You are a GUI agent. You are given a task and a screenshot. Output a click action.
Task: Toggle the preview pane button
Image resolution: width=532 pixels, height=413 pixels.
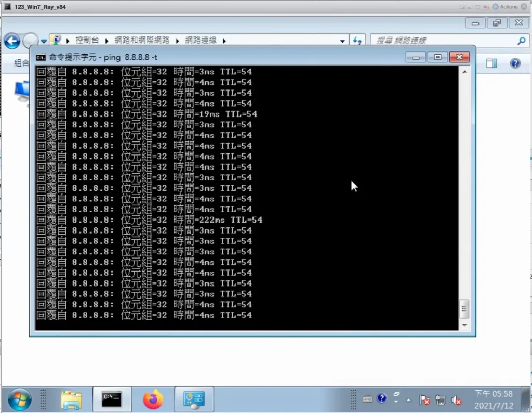491,63
